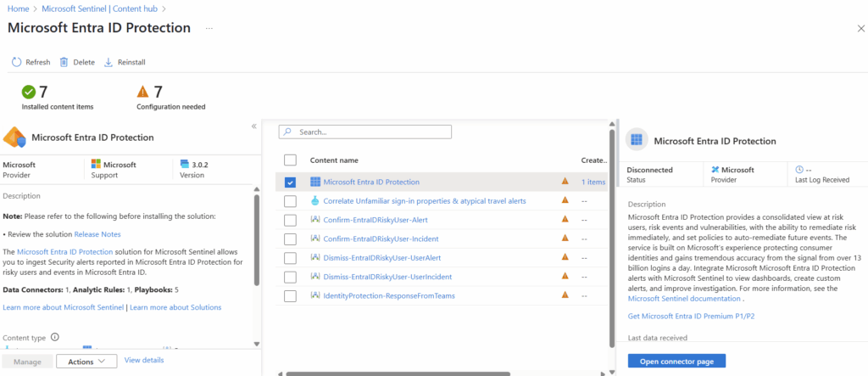Check the IdentityProtection-ResponseFromTeams checkbox
868x376 pixels.
[290, 296]
